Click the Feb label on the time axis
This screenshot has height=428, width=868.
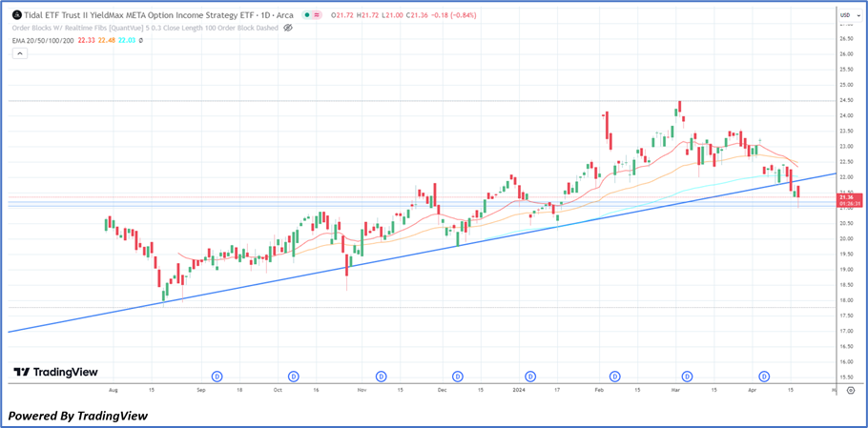(599, 390)
